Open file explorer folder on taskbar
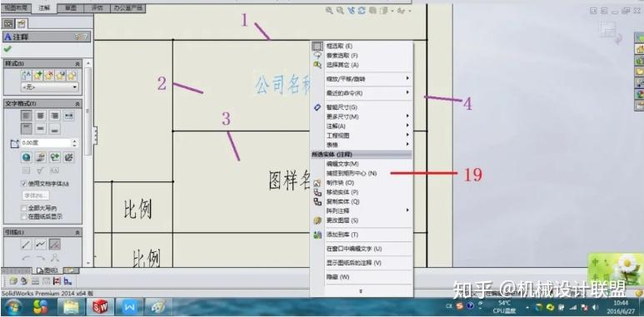Screen dimensions: 644x317 [x=71, y=307]
